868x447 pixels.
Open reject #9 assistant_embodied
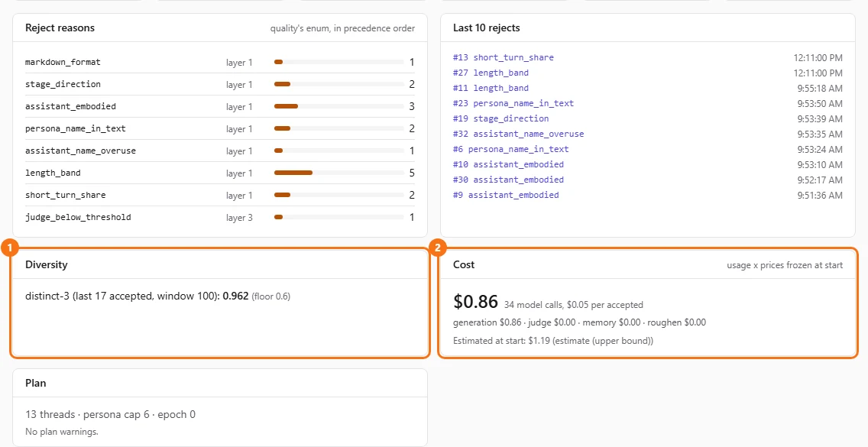click(x=506, y=195)
